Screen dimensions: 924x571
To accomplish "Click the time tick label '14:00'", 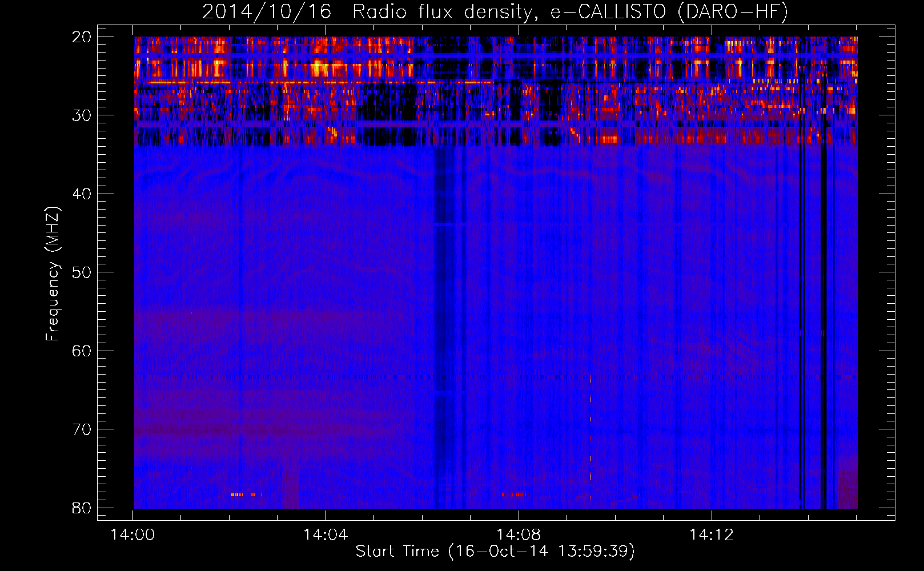I will pyautogui.click(x=132, y=535).
